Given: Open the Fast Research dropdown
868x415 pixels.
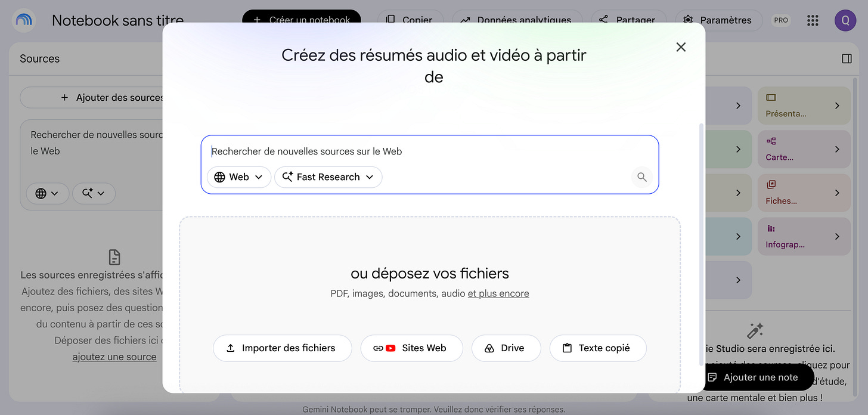Looking at the screenshot, I should (328, 177).
